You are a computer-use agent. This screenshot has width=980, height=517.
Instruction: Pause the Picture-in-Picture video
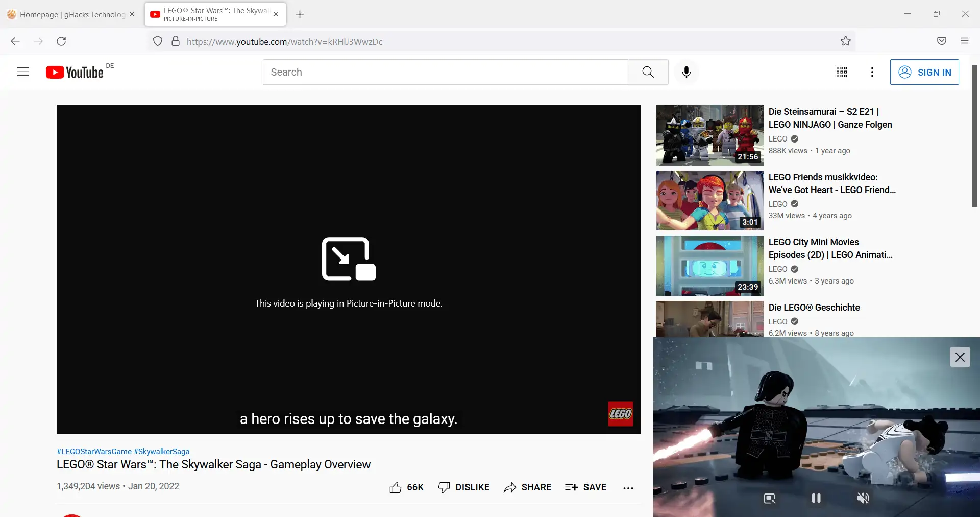[x=816, y=498]
